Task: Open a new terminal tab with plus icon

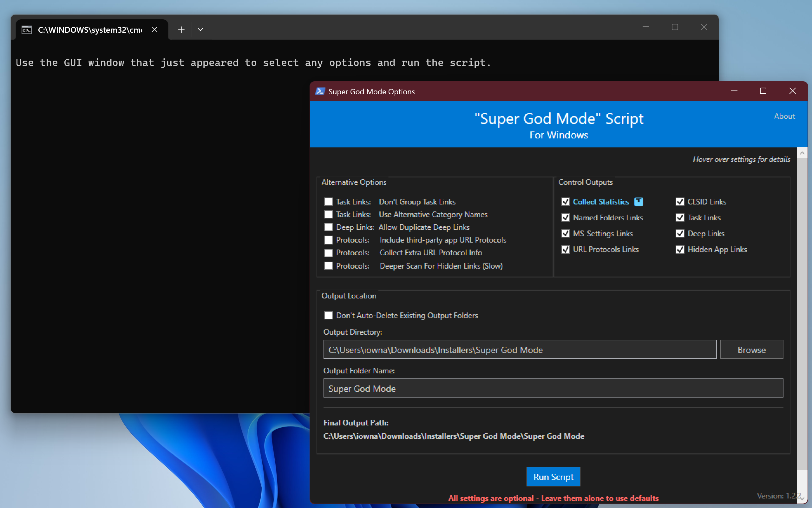Action: tap(181, 30)
